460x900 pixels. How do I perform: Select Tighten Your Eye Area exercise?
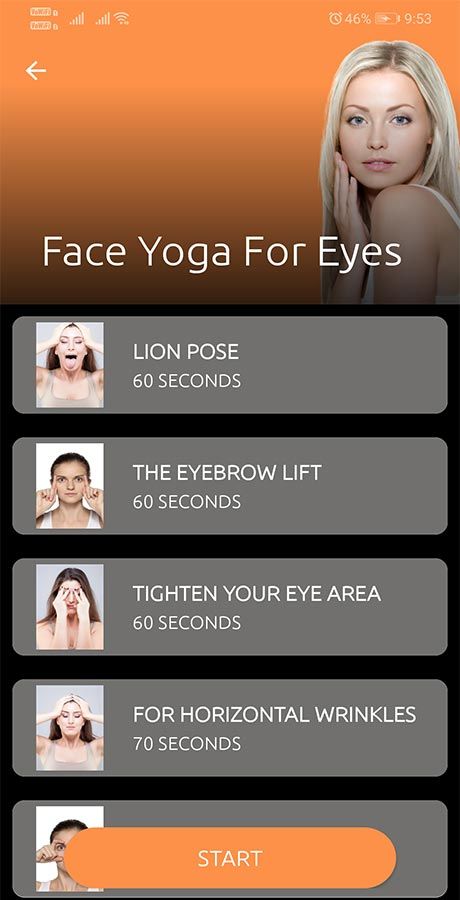(230, 607)
